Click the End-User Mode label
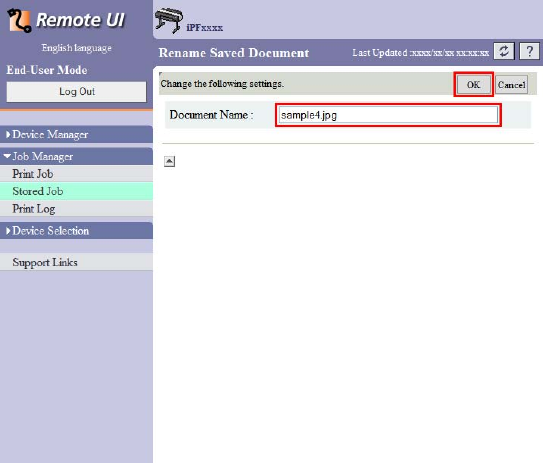Viewport: 543px width, 463px height. [47, 70]
